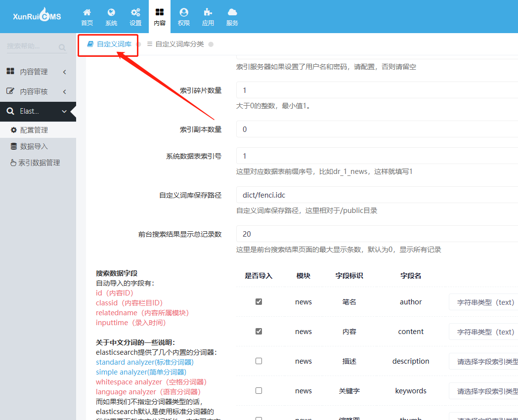Open the 应用 puzzle icon
Image resolution: width=518 pixels, height=420 pixels.
pos(208,12)
